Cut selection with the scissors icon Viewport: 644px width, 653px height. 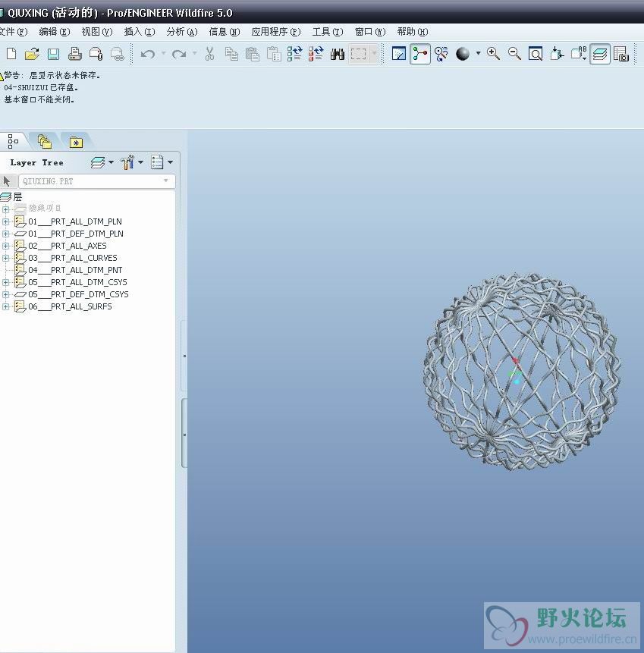coord(209,54)
